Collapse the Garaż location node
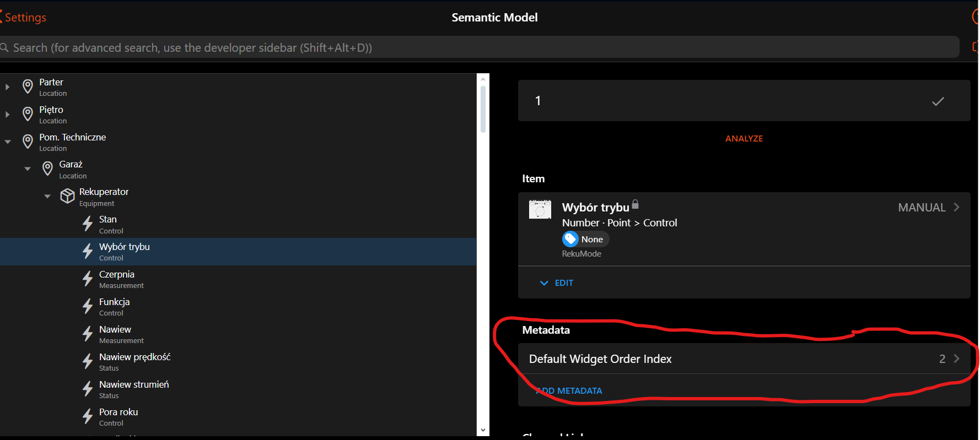Screen dimensions: 980x440 point(28,169)
